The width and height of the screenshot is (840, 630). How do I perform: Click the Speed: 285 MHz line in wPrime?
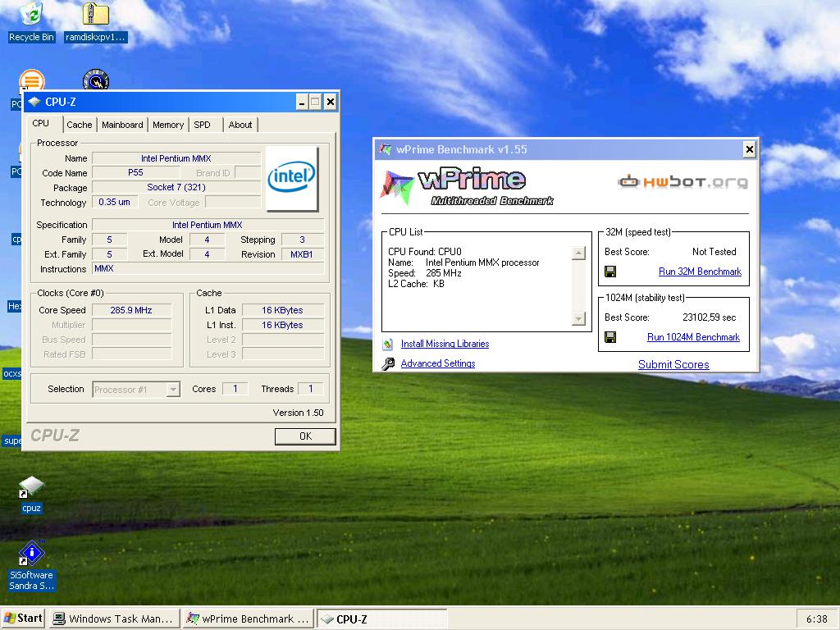tap(425, 273)
